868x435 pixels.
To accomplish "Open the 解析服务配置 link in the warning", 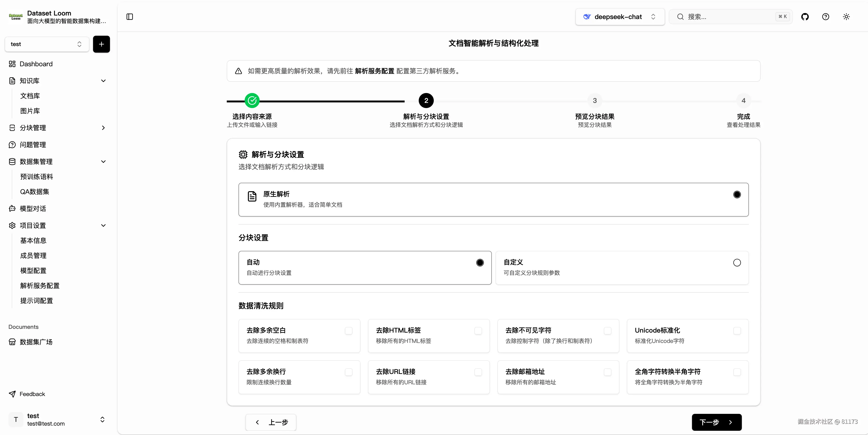I will (x=374, y=71).
